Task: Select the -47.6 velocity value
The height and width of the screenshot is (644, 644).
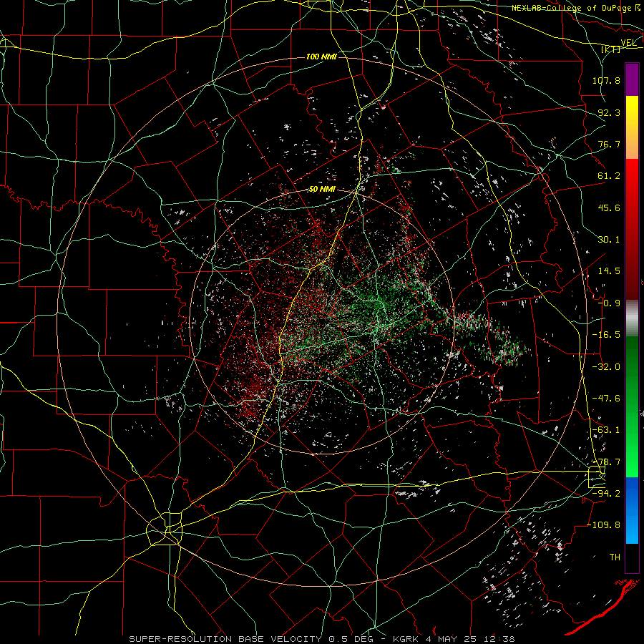Action: (606, 399)
